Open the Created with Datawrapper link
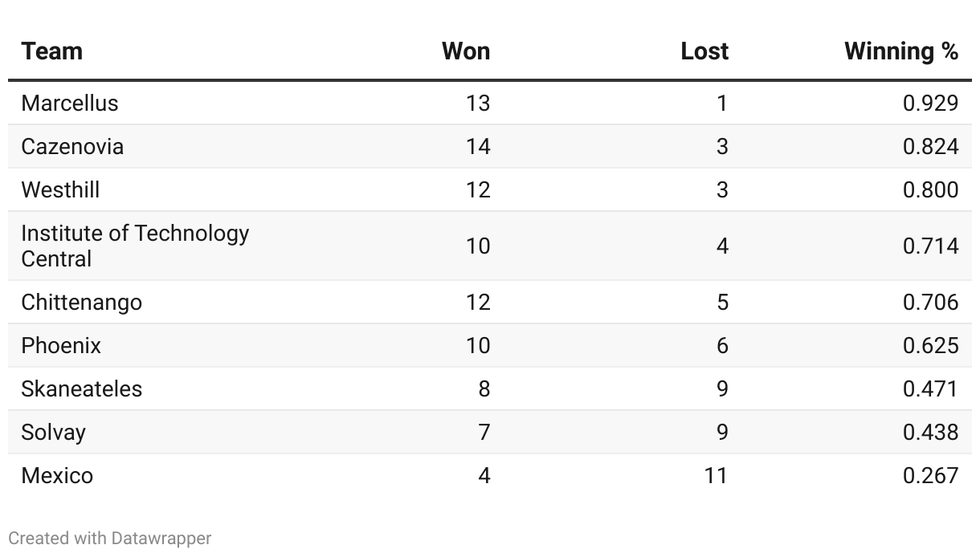 [109, 539]
